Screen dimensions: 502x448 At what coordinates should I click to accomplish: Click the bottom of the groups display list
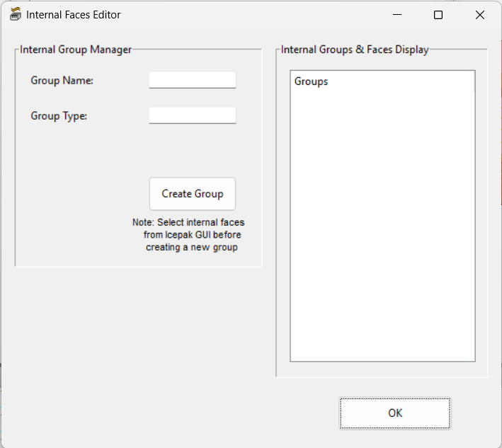(382, 350)
